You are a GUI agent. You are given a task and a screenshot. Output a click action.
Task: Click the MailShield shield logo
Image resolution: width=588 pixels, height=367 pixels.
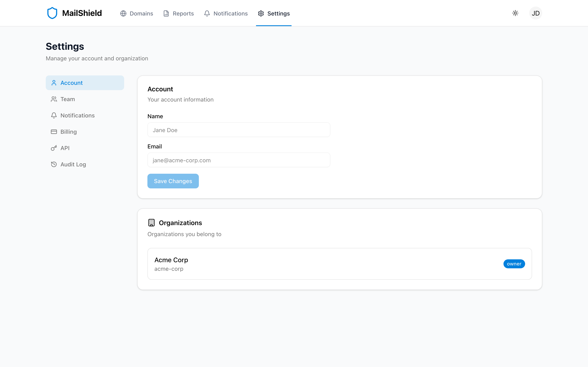click(x=52, y=13)
